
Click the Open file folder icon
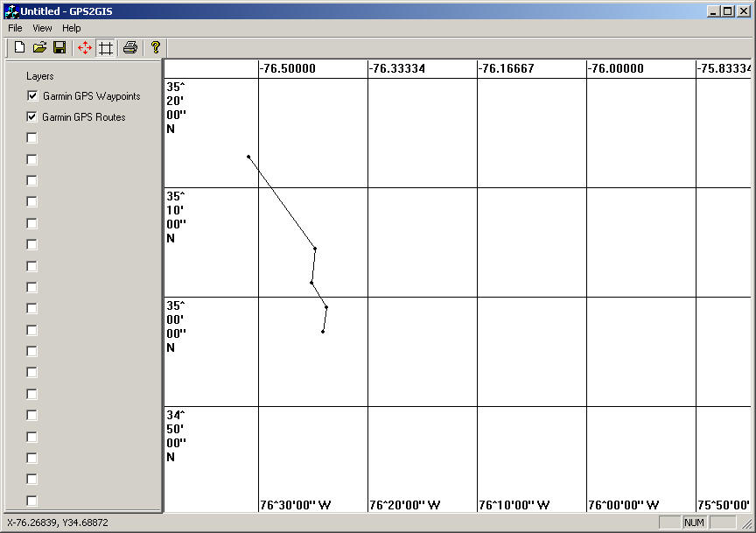point(39,47)
